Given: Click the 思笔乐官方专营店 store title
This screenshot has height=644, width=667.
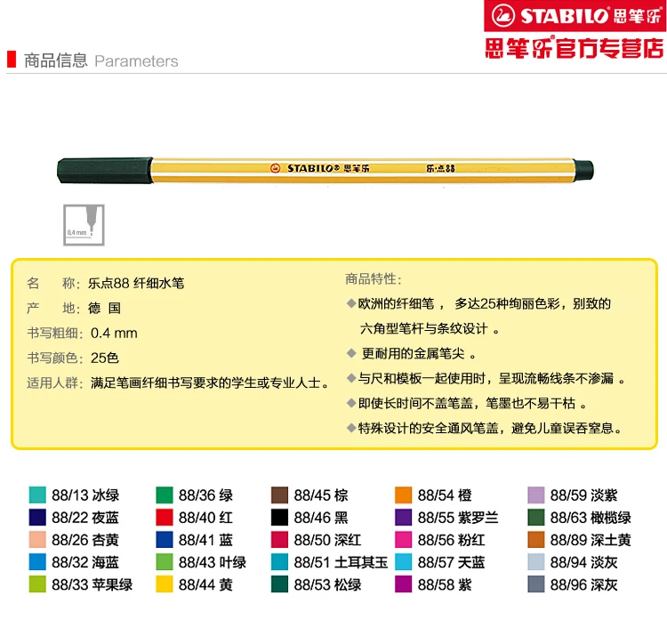Looking at the screenshot, I should click(575, 48).
